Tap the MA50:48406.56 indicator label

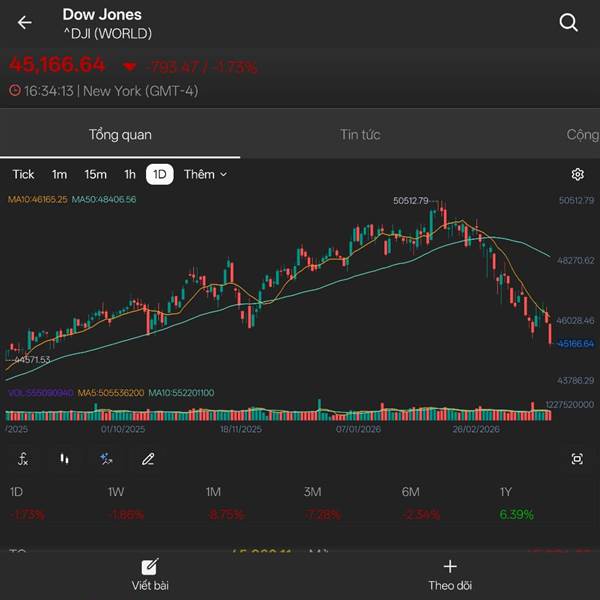click(104, 199)
